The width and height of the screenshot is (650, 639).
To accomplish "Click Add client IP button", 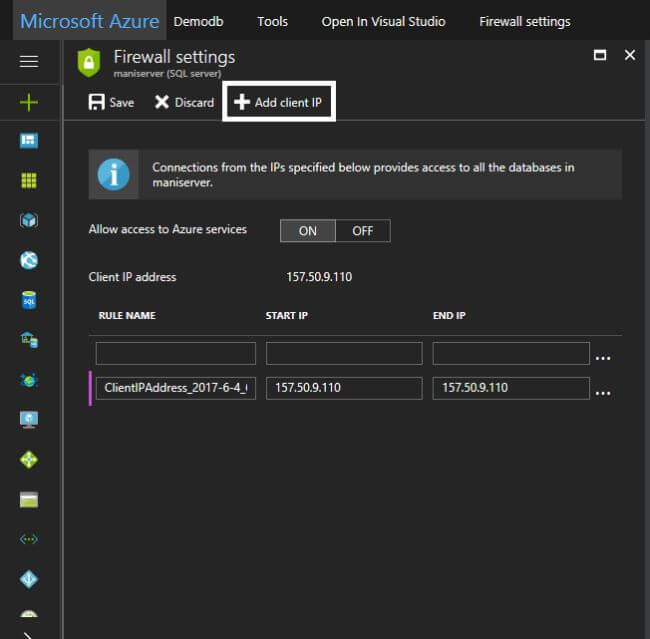I will click(x=279, y=102).
